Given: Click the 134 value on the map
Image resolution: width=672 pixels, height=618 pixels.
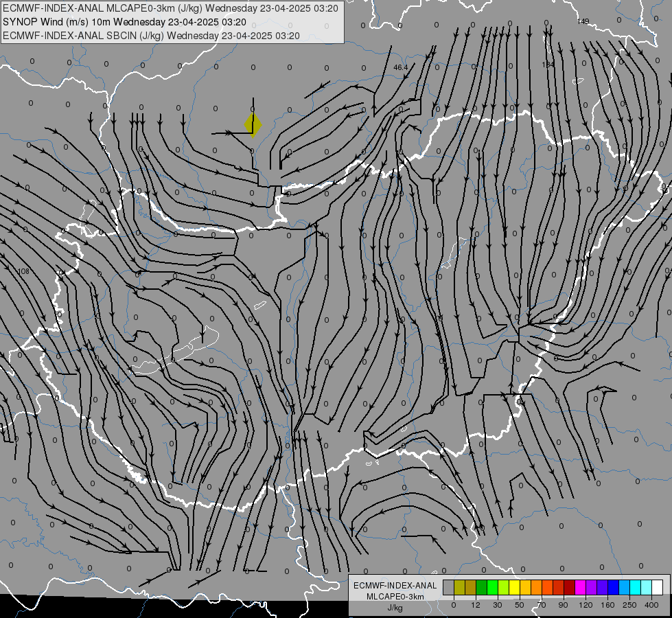Looking at the screenshot, I should click(x=548, y=65).
